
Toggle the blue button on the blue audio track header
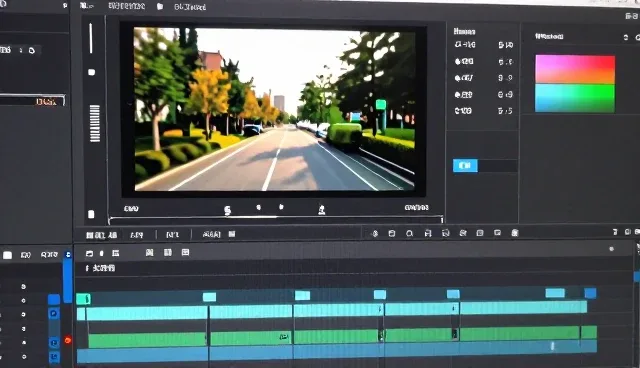point(54,357)
